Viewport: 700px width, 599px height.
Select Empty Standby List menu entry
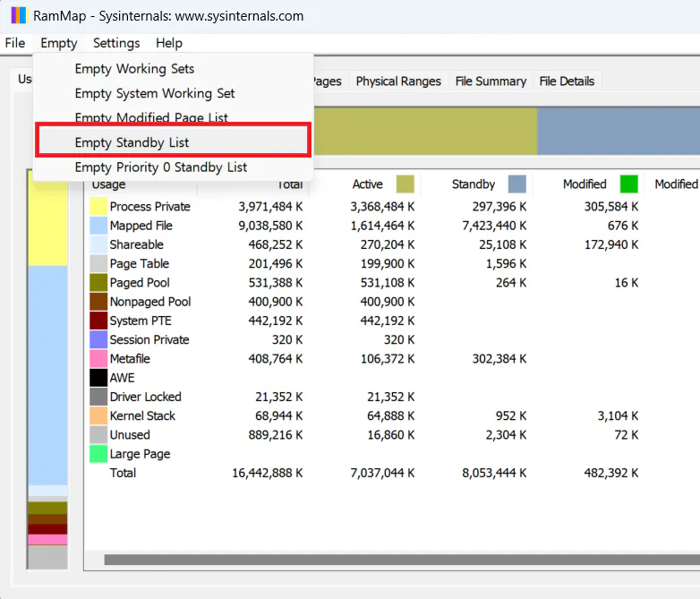[x=174, y=142]
